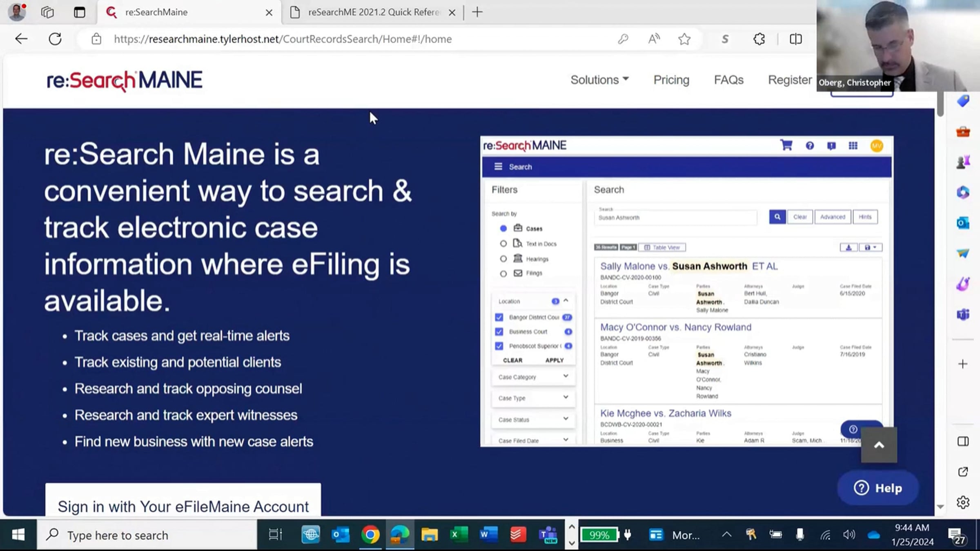This screenshot has height=551, width=980.
Task: Click the open-link-externally sidebar icon
Action: [963, 472]
